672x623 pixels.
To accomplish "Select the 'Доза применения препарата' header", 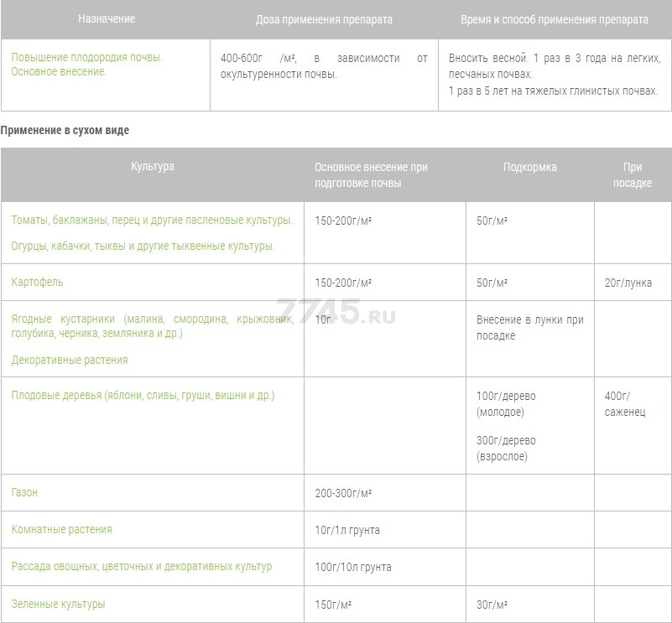I will click(x=324, y=20).
